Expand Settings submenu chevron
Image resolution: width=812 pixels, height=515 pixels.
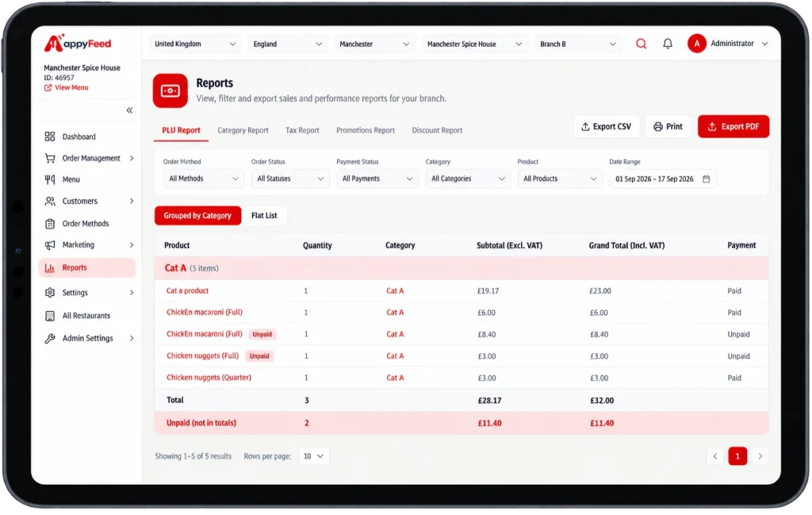[x=132, y=293]
